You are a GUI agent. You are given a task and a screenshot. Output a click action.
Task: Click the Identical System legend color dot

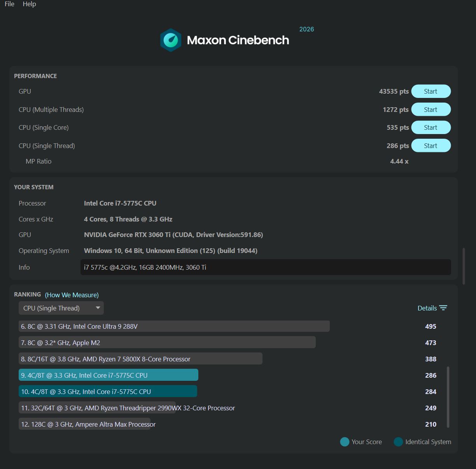click(x=398, y=442)
